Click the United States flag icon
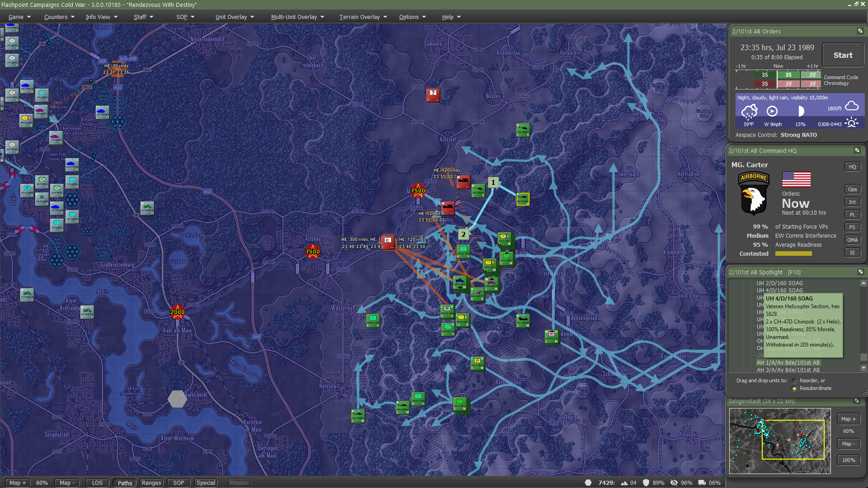 796,179
